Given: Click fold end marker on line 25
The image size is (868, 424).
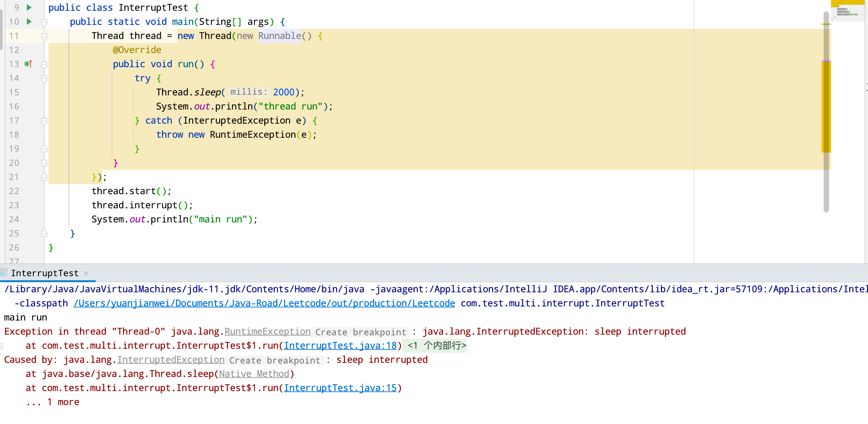Looking at the screenshot, I should point(44,234).
